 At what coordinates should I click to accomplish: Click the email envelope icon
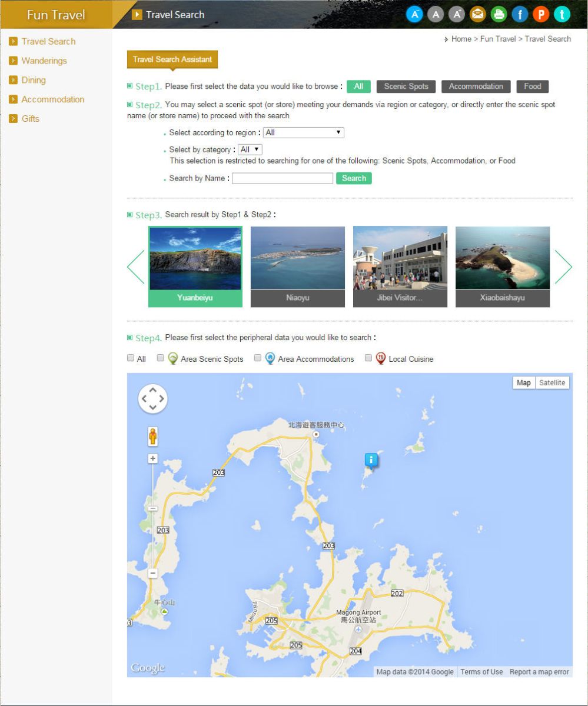pyautogui.click(x=478, y=14)
